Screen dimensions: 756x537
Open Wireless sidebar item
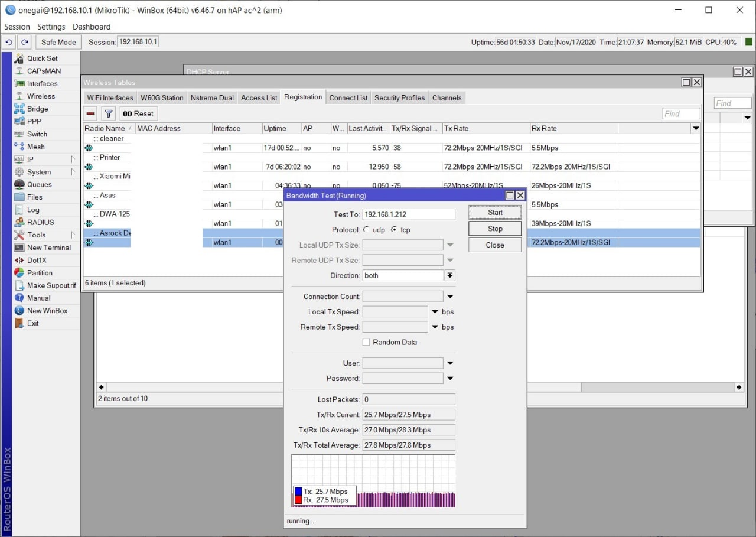(41, 96)
